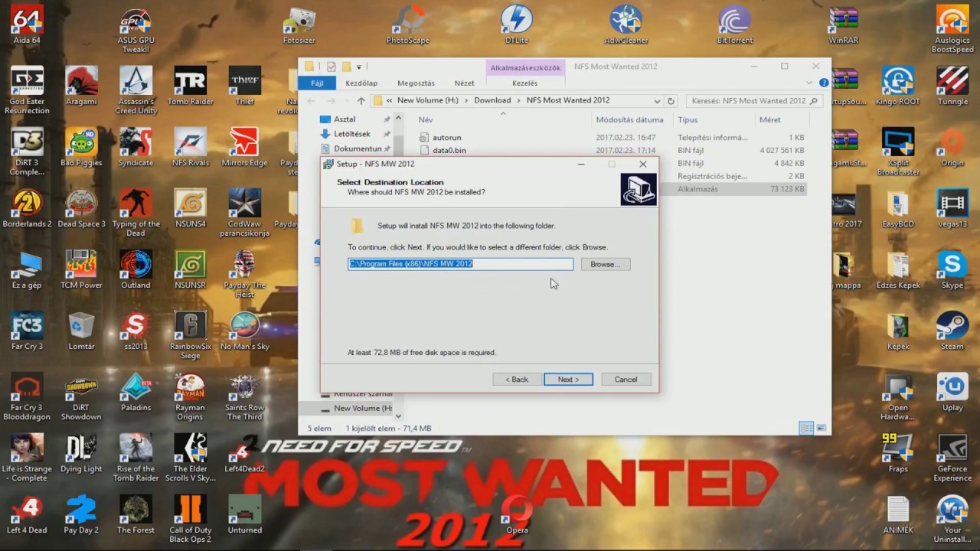Image resolution: width=980 pixels, height=551 pixels.
Task: Open GeForce Experience icon
Action: [952, 459]
